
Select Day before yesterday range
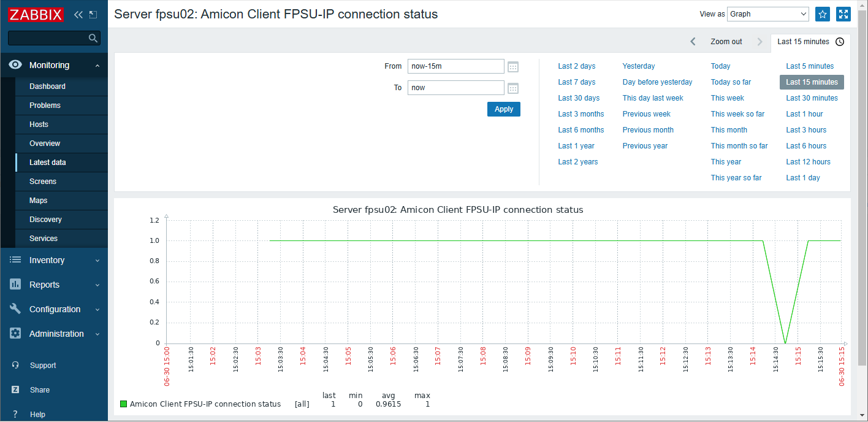(658, 82)
